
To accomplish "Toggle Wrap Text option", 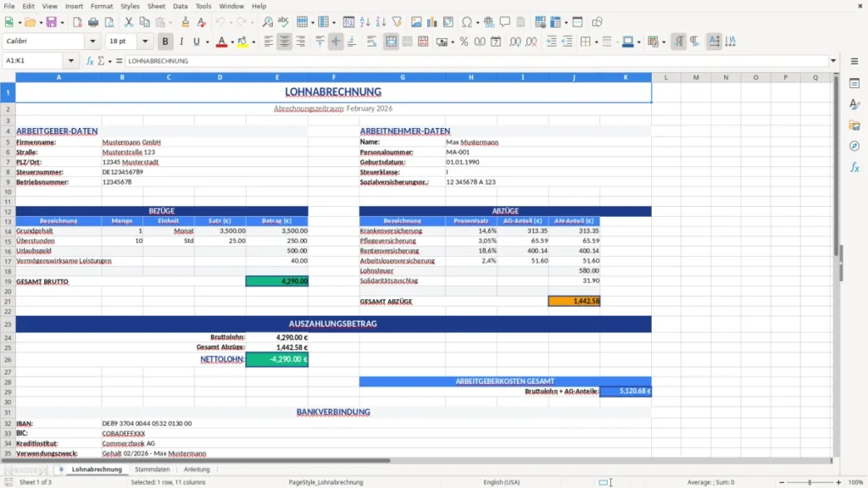I will (372, 42).
